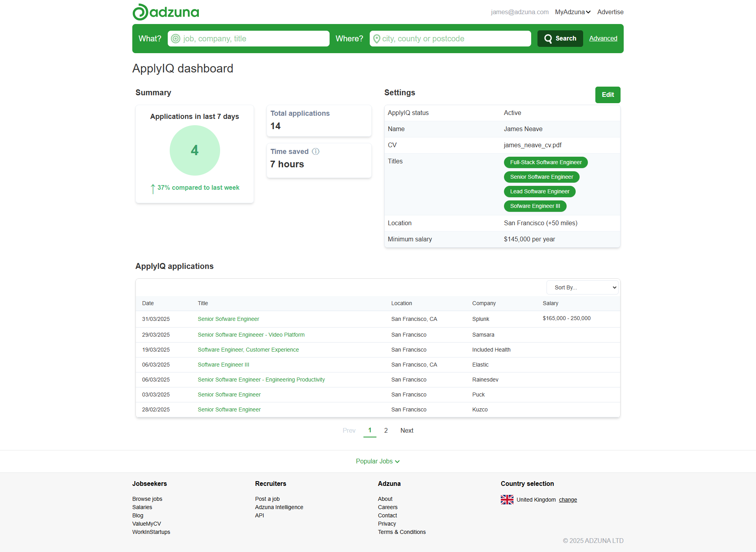Click the 37% compared to last week text
Screen dimensions: 756x552
(198, 187)
